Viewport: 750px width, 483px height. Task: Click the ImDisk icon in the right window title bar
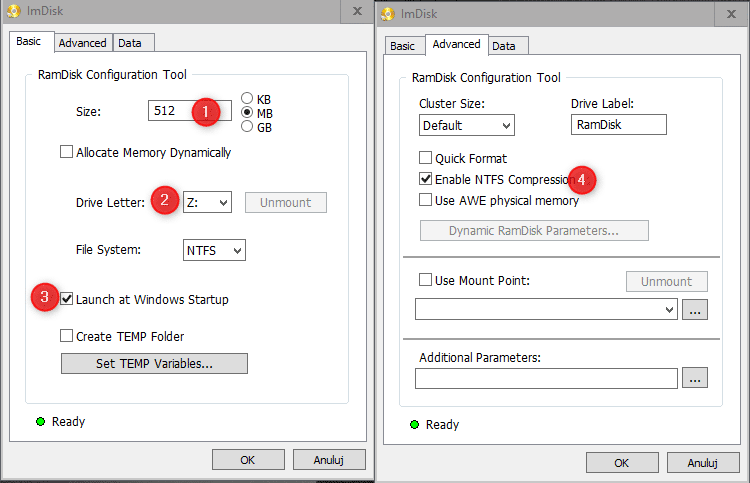click(388, 14)
